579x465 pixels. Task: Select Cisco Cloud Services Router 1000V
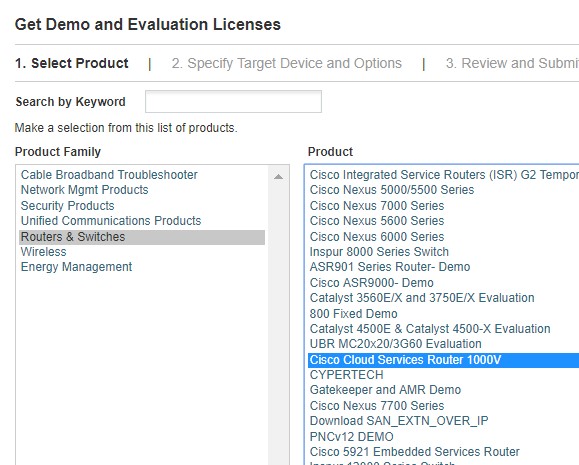[x=443, y=360]
